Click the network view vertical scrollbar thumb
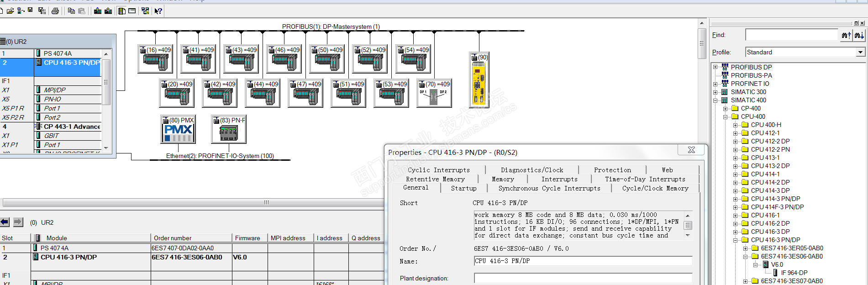This screenshot has height=285, width=868. (x=702, y=43)
